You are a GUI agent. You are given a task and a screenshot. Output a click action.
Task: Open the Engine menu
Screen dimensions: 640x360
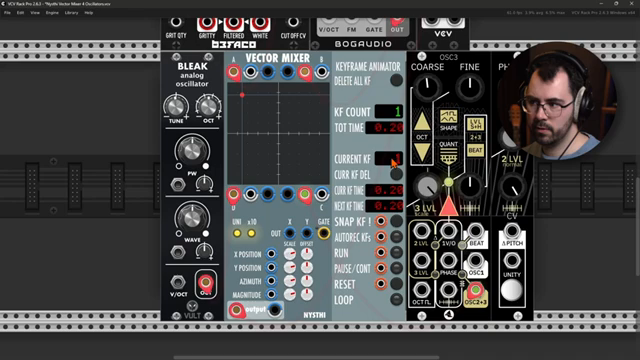point(52,13)
